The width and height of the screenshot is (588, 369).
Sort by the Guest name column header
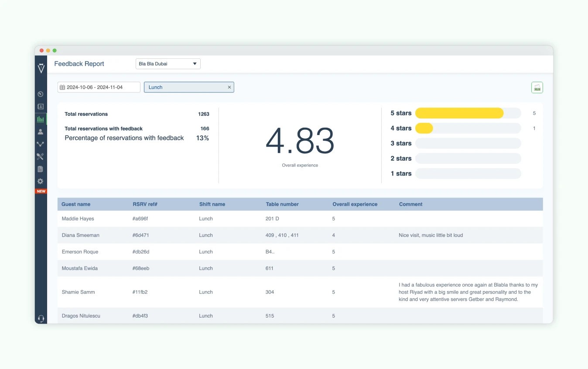(75, 204)
